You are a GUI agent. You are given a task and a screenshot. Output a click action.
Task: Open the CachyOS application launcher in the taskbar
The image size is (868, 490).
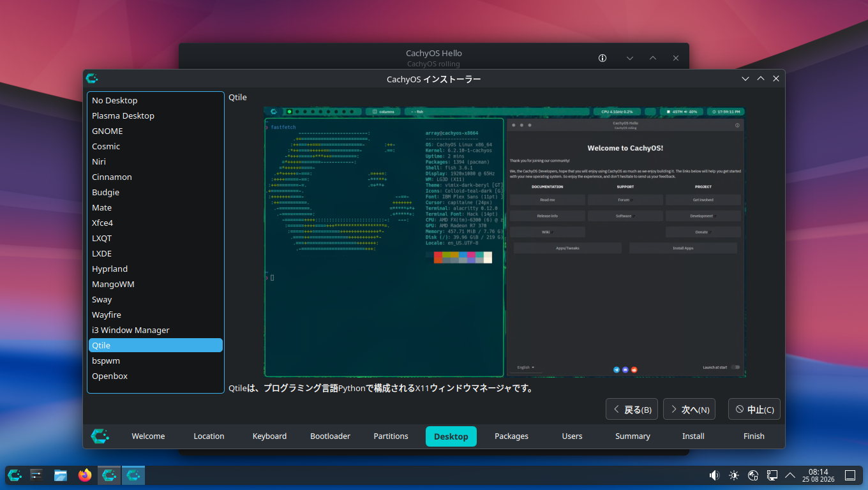[x=15, y=475]
